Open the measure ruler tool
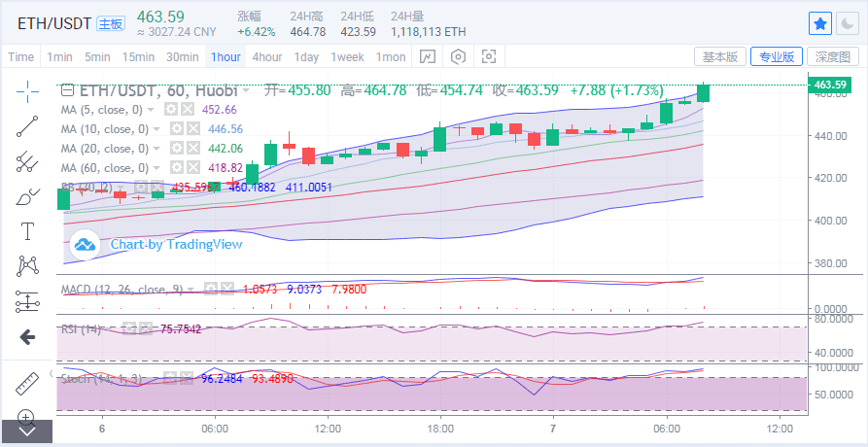This screenshot has height=447, width=868. 27,384
